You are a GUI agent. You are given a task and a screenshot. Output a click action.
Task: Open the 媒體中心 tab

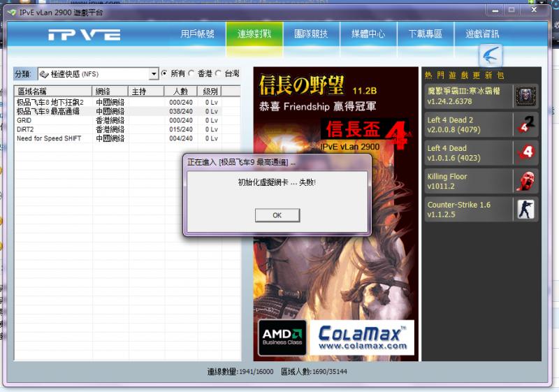click(x=368, y=34)
